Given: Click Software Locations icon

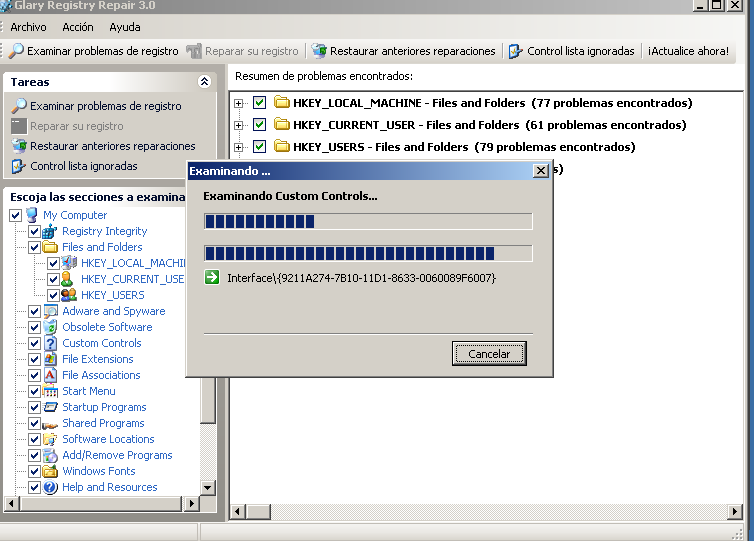Looking at the screenshot, I should (50, 439).
